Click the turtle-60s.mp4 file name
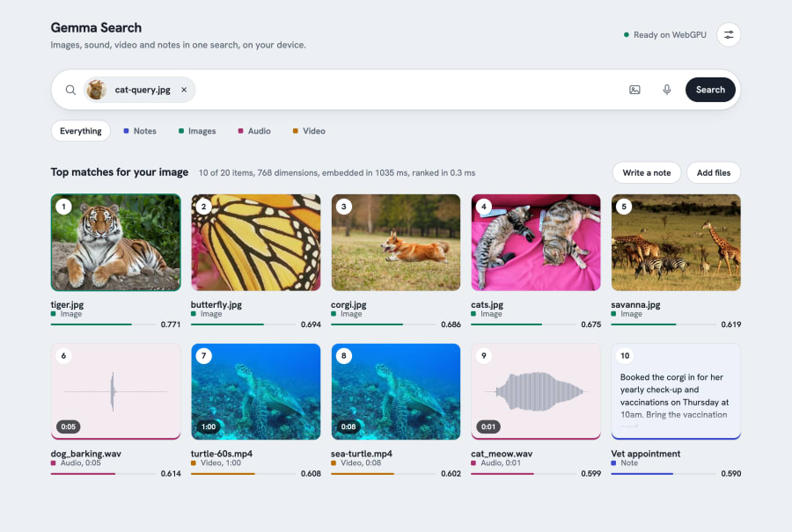The height and width of the screenshot is (532, 792). click(x=221, y=453)
